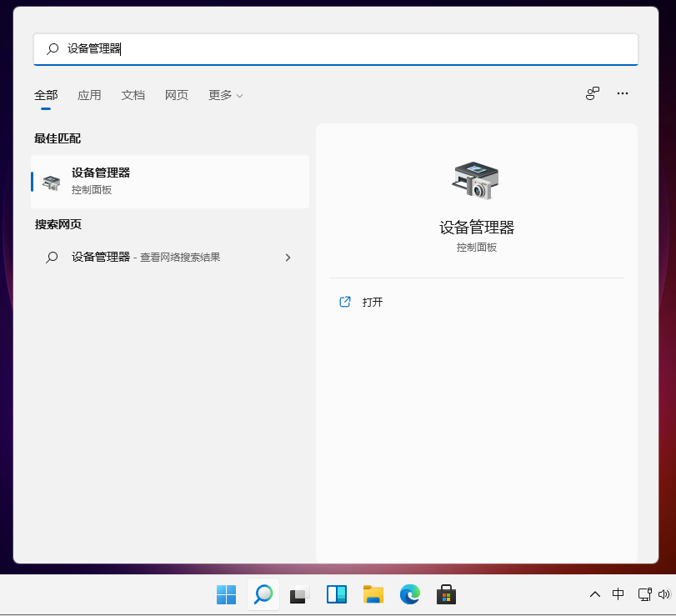Select the 文档 search filter tab
The image size is (676, 616).
[133, 94]
